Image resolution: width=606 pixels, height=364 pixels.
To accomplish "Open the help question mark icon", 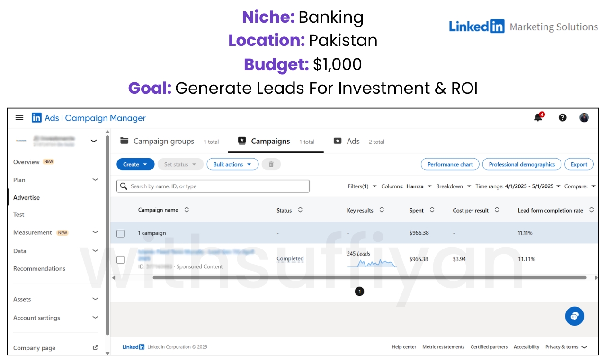I will click(x=562, y=118).
